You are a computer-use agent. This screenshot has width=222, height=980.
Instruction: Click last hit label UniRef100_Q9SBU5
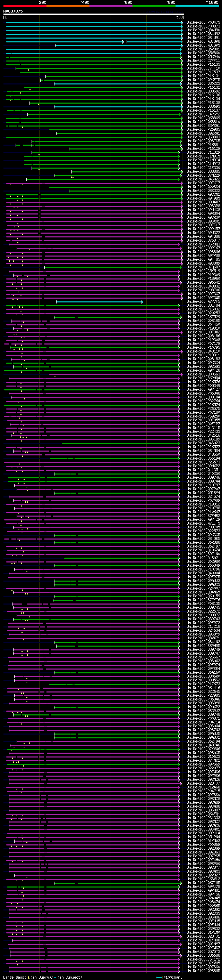[x=203, y=971]
